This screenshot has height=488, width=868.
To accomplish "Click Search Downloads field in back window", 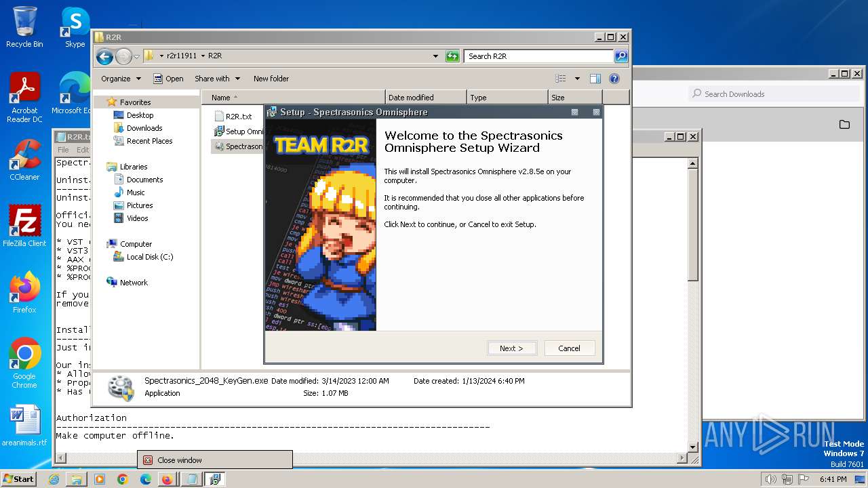I will click(774, 94).
